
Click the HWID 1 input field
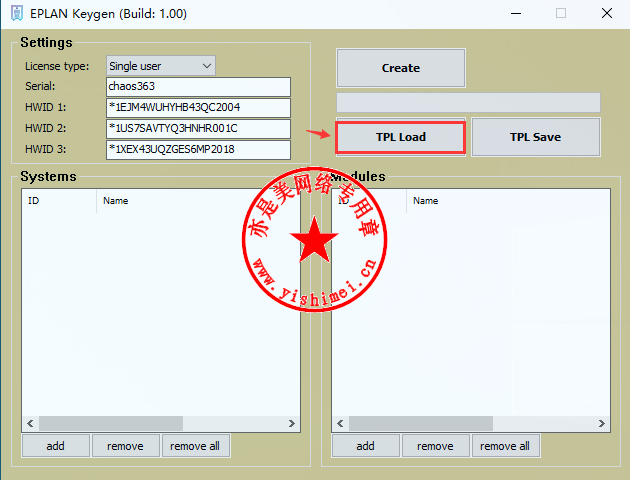pos(198,108)
